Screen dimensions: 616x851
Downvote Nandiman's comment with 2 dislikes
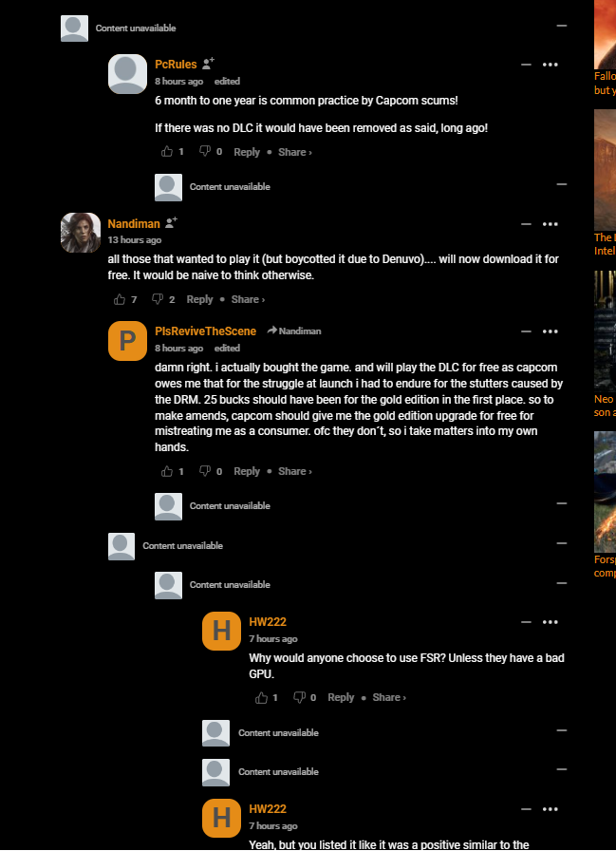pos(158,299)
